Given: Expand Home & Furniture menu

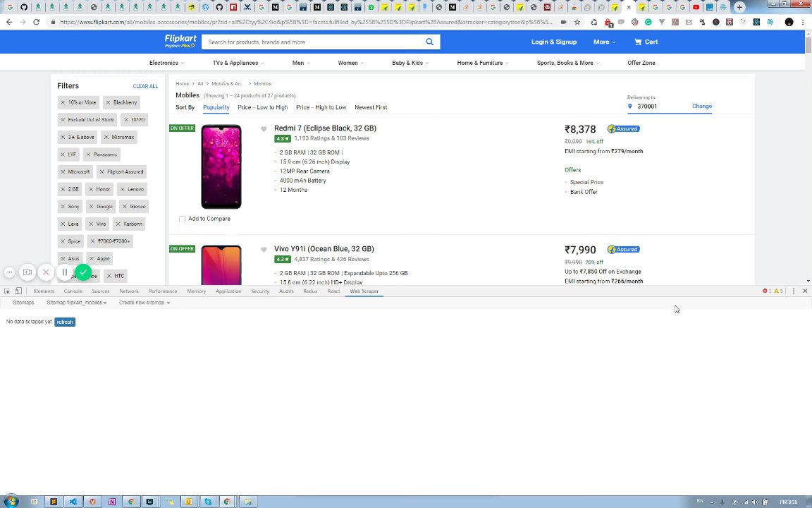Looking at the screenshot, I should coord(483,63).
